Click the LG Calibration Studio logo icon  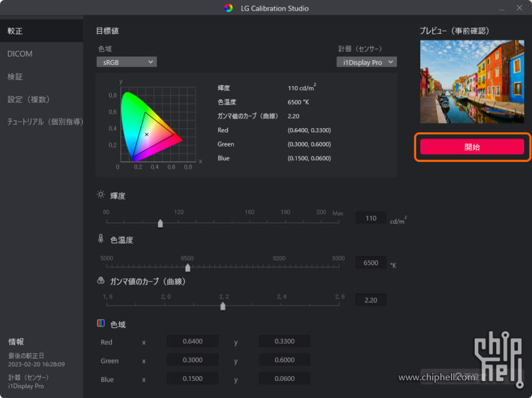(229, 8)
